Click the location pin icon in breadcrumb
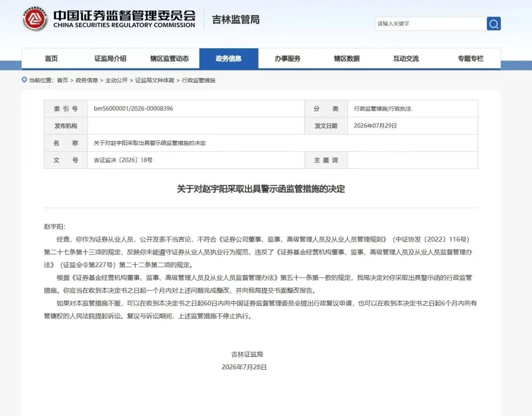 pyautogui.click(x=24, y=80)
